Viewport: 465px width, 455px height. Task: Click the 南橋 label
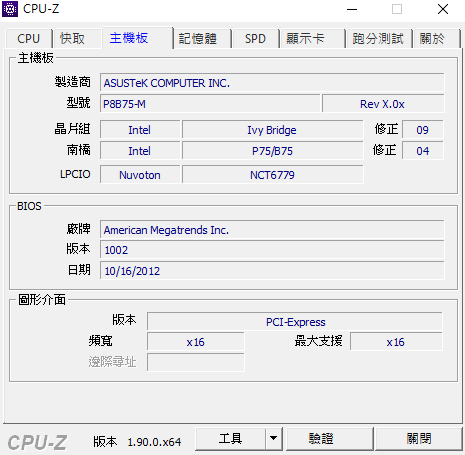click(79, 150)
